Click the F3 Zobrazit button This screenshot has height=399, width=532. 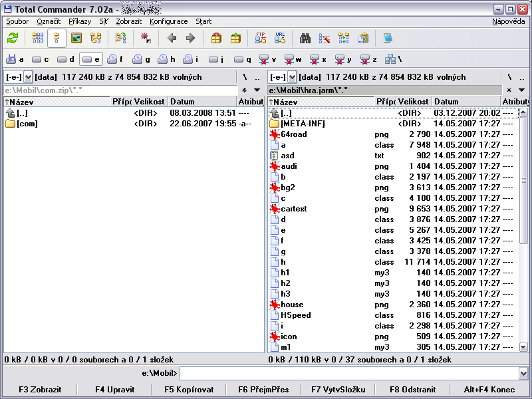[x=40, y=390]
